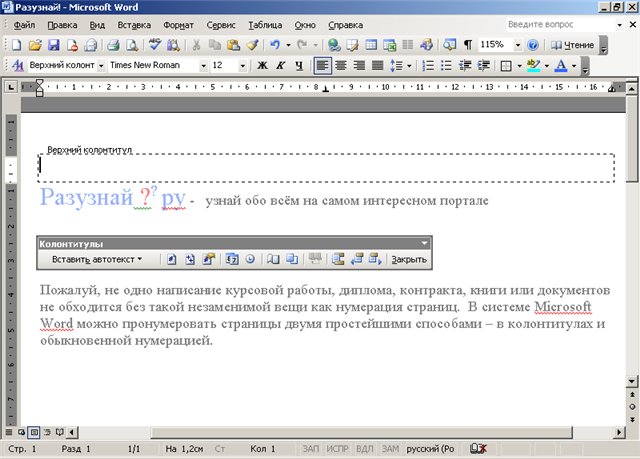Open Format Page Number in header toolbar
The height and width of the screenshot is (459, 640).
pyautogui.click(x=209, y=259)
